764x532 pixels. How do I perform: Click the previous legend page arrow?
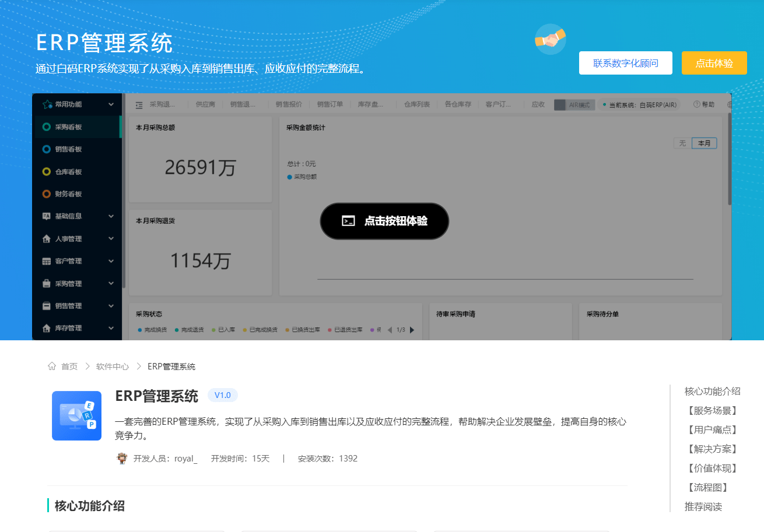[x=390, y=330]
